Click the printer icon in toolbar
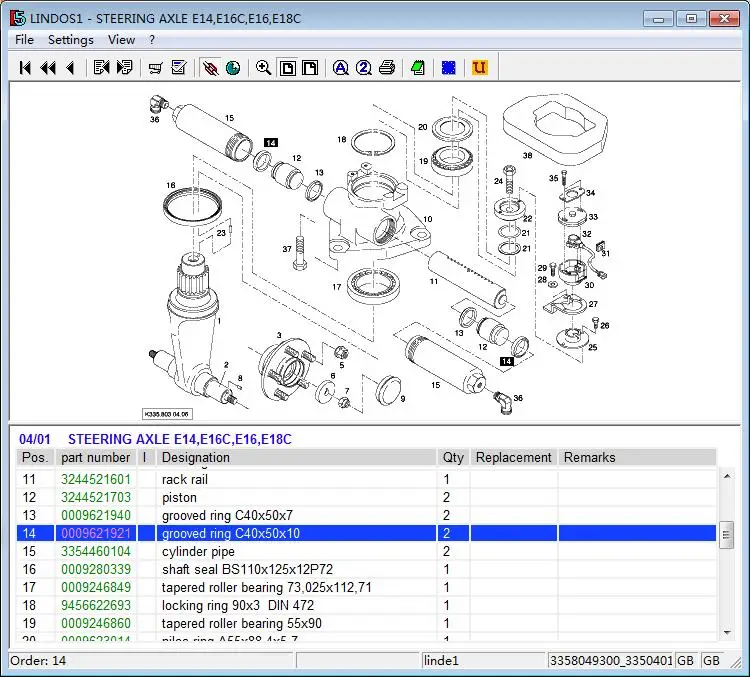 point(386,68)
